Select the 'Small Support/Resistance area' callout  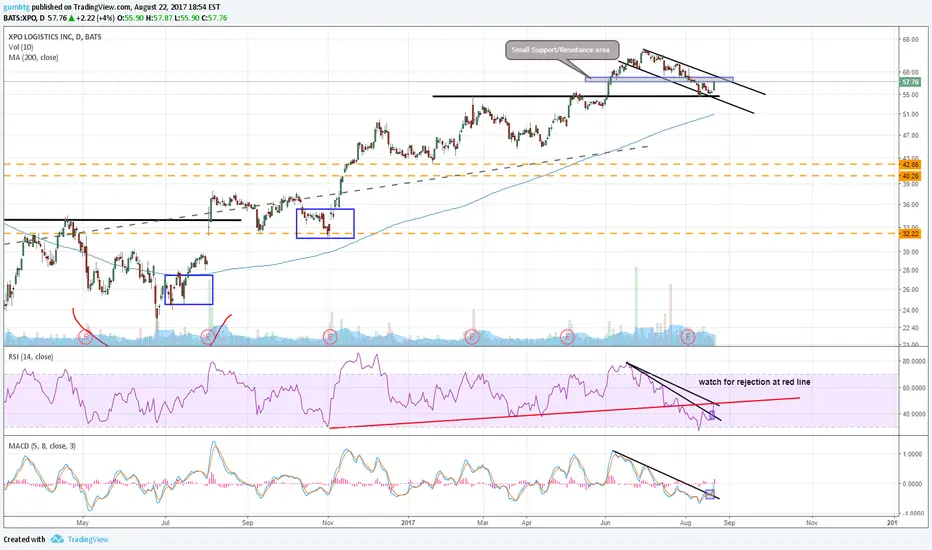[x=562, y=50]
